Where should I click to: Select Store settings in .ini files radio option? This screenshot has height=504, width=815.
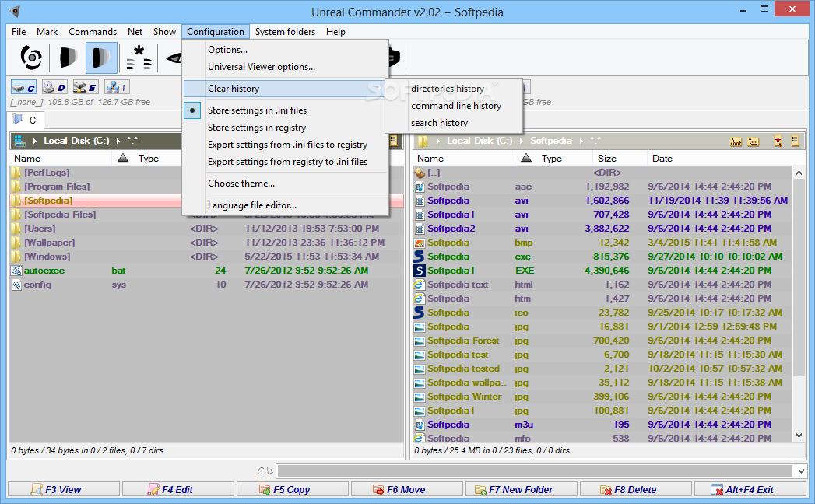(x=286, y=110)
